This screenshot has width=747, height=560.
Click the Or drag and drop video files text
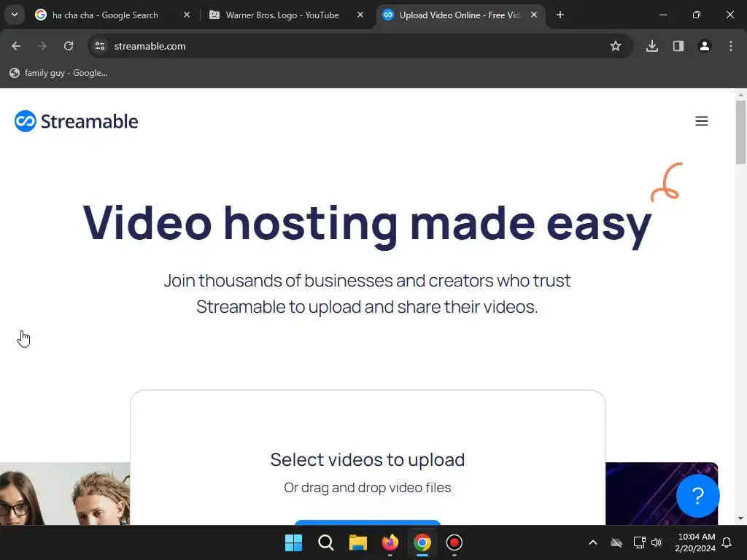coord(368,488)
